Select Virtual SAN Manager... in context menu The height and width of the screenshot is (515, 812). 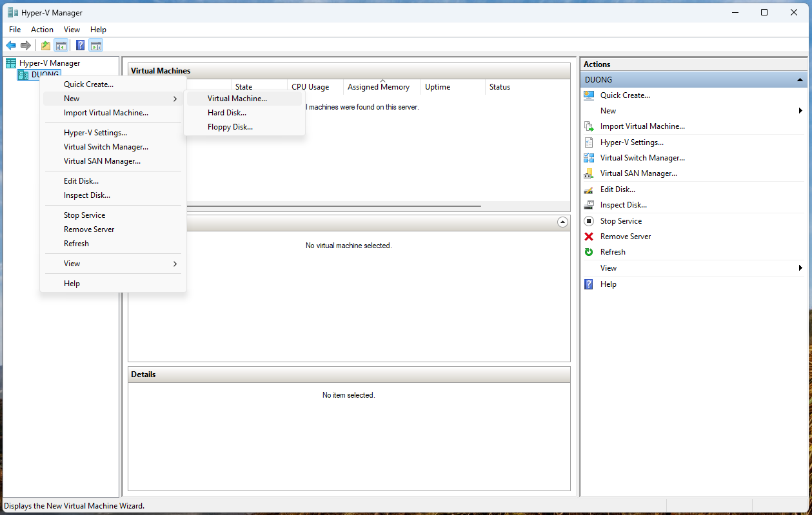pyautogui.click(x=113, y=161)
